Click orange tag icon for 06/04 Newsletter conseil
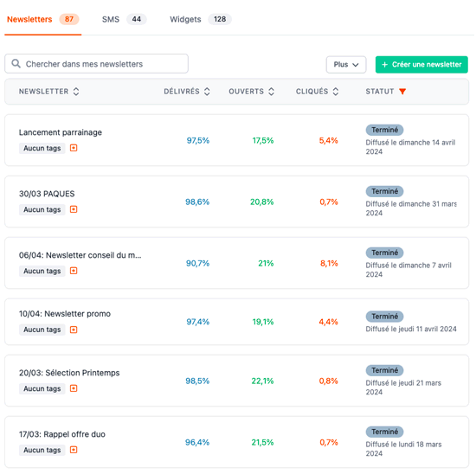Viewport: 476px width, 474px height. (x=74, y=271)
